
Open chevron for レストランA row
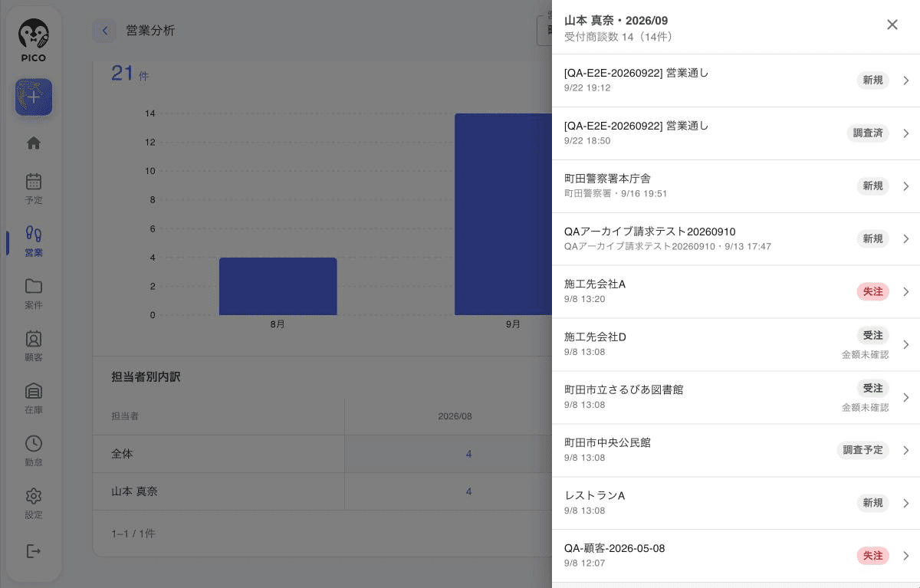906,503
